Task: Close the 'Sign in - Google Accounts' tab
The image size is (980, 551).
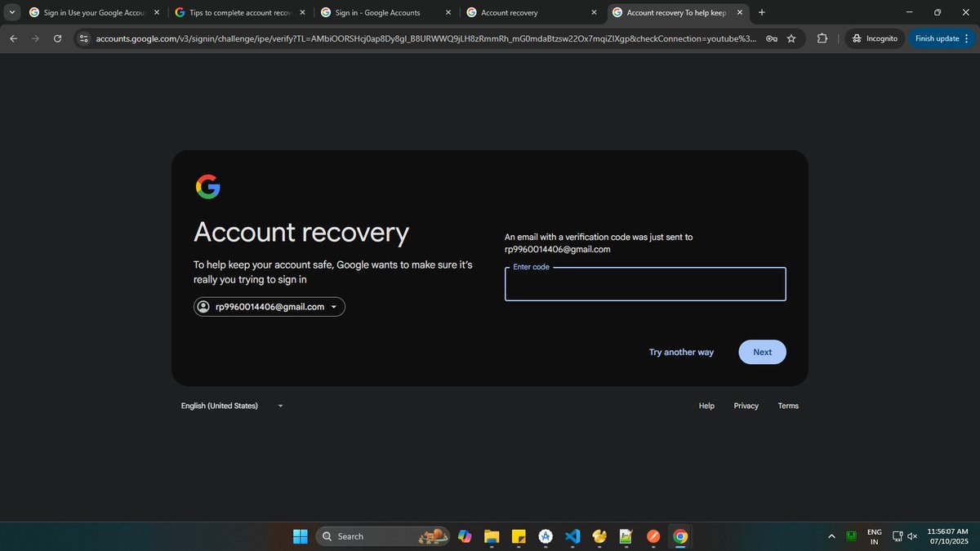Action: [448, 12]
